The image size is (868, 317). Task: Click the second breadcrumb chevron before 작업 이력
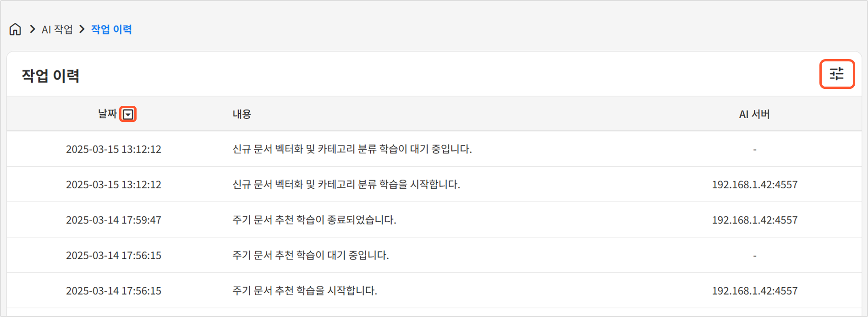pos(82,29)
